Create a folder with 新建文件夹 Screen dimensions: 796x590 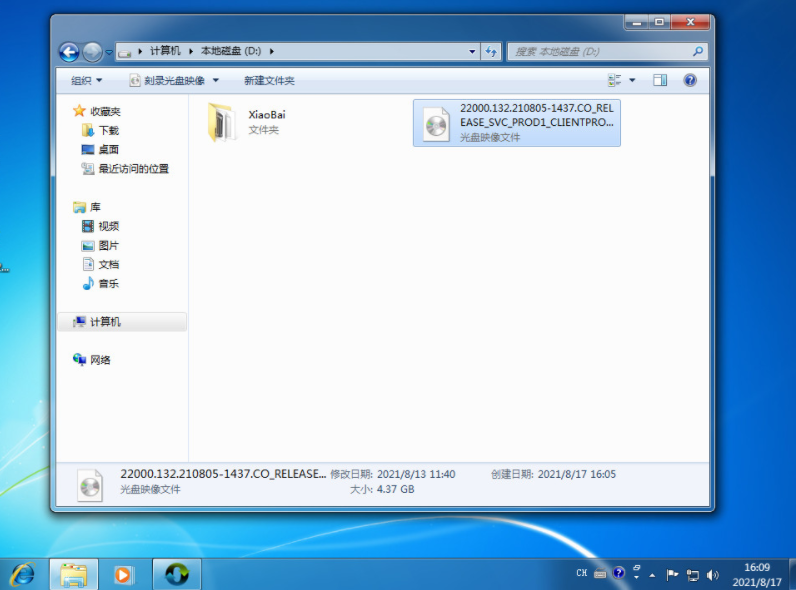point(269,80)
